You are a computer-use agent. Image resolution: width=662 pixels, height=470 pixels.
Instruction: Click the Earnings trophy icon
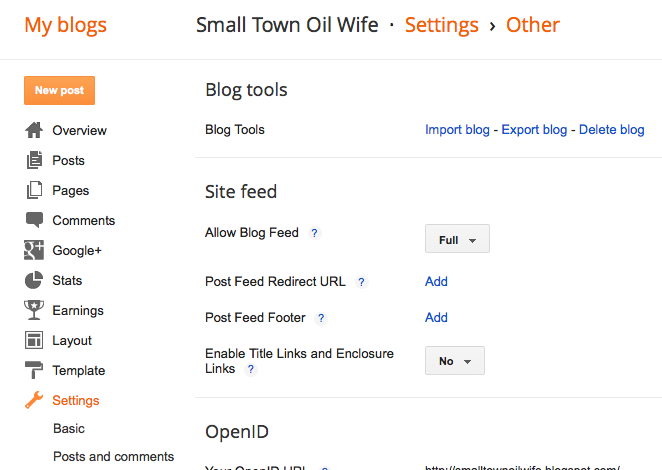tap(34, 310)
